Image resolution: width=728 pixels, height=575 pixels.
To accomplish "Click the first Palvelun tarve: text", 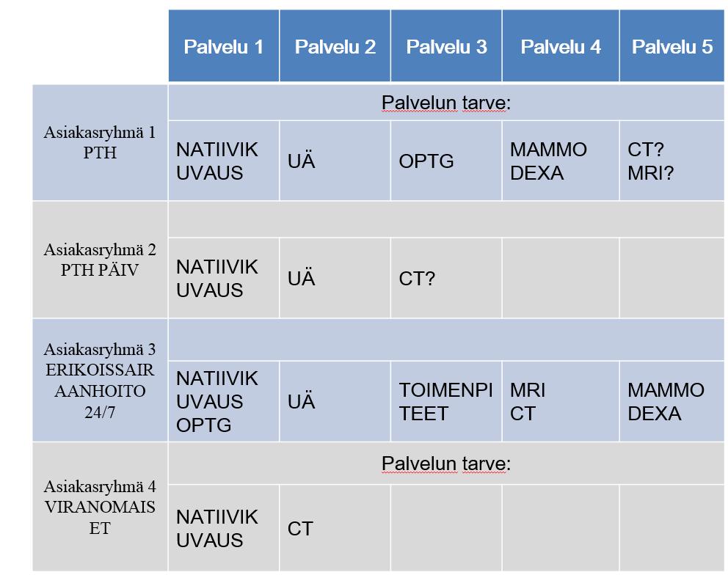I will (x=446, y=103).
